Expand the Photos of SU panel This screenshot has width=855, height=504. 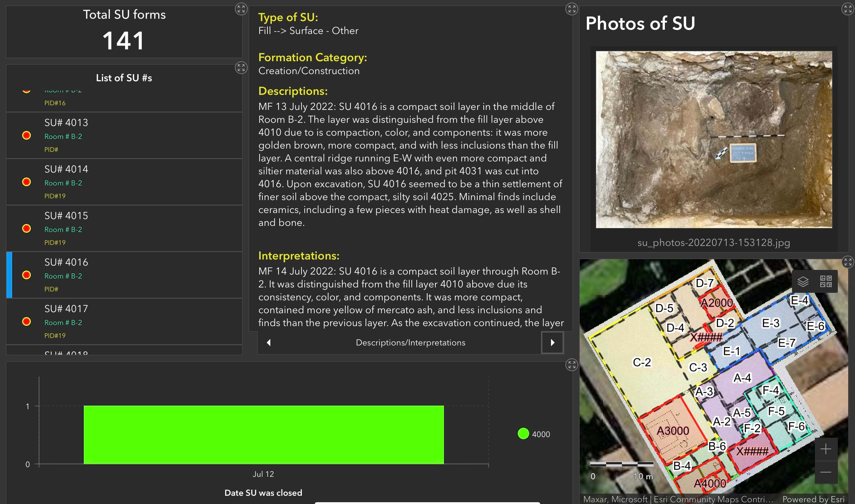pos(847,9)
